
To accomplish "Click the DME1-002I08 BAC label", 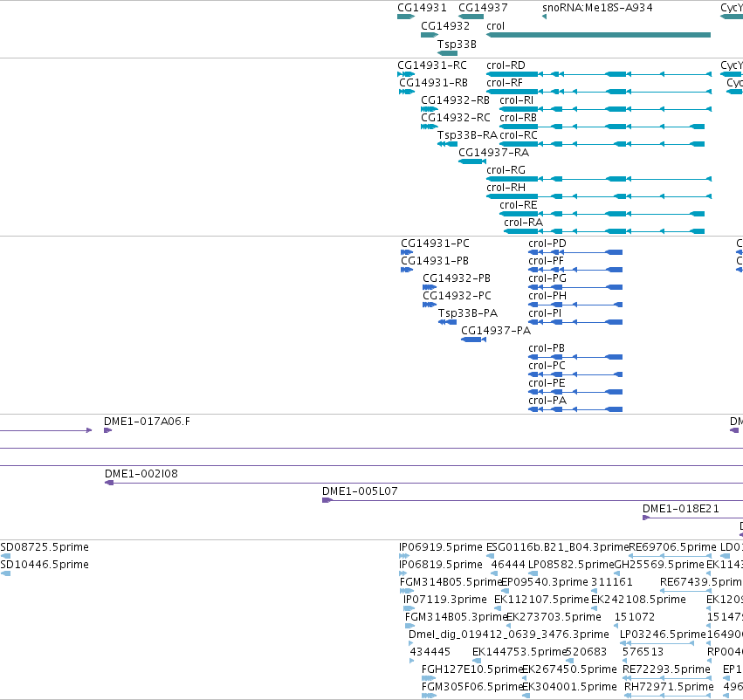I will pos(141,474).
